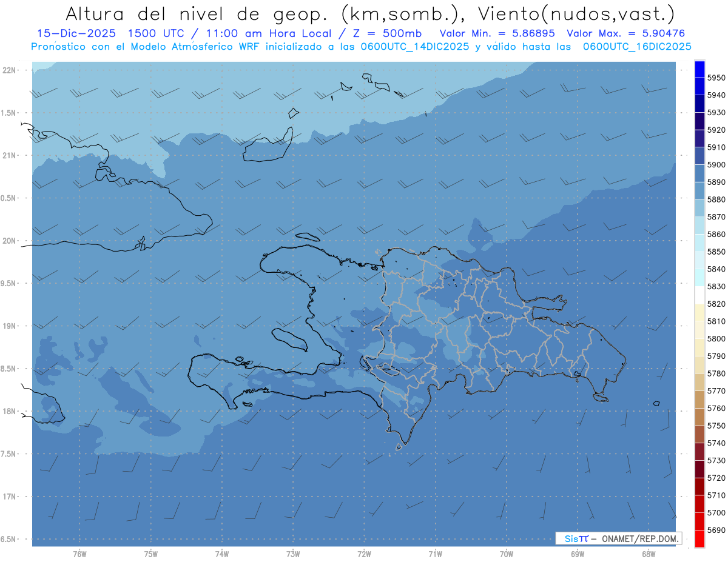The width and height of the screenshot is (728, 562).
Task: Click the 5690 value on the color bar
Action: tap(716, 530)
